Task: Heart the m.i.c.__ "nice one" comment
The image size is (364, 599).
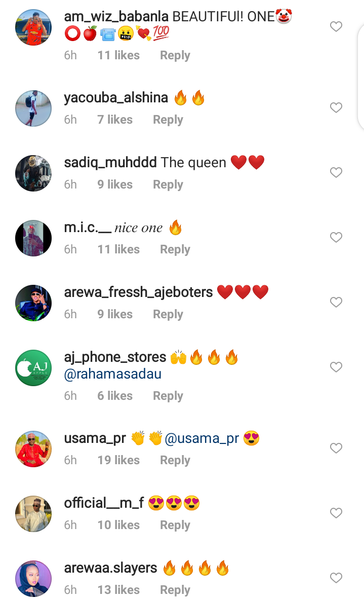Action: 336,237
